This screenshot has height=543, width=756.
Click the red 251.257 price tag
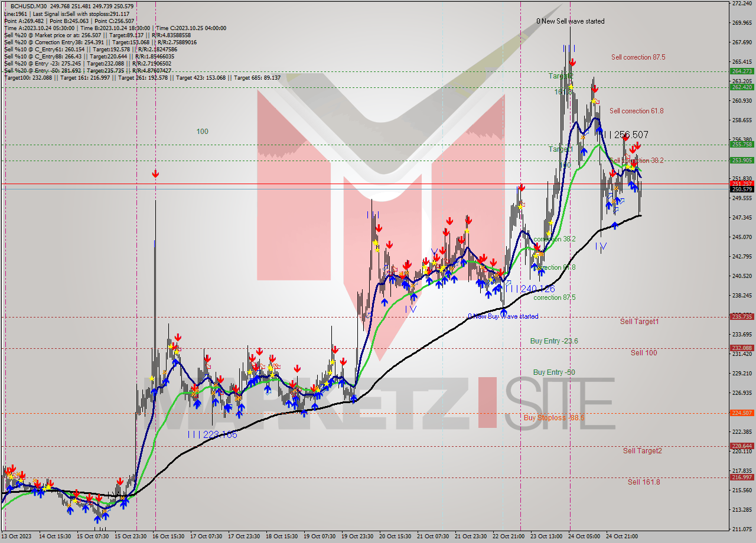[742, 184]
